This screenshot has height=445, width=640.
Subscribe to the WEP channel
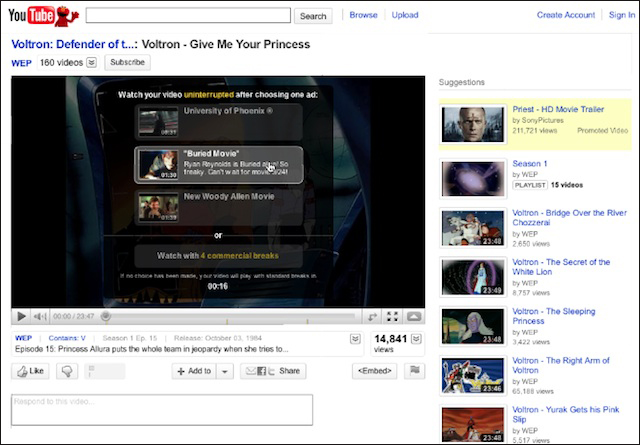click(127, 62)
